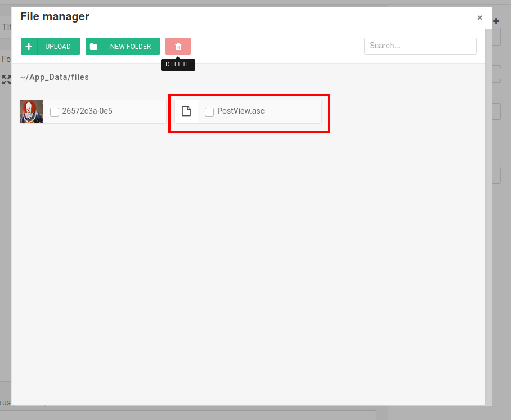
Task: Open the PostView.asc file name
Action: 241,111
